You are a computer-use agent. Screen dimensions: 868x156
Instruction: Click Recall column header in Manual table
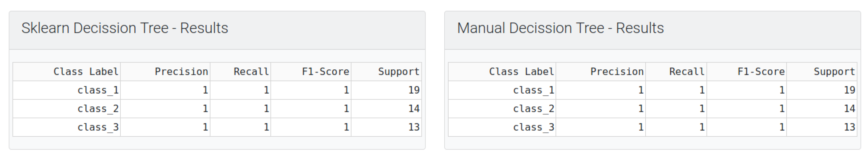click(687, 72)
